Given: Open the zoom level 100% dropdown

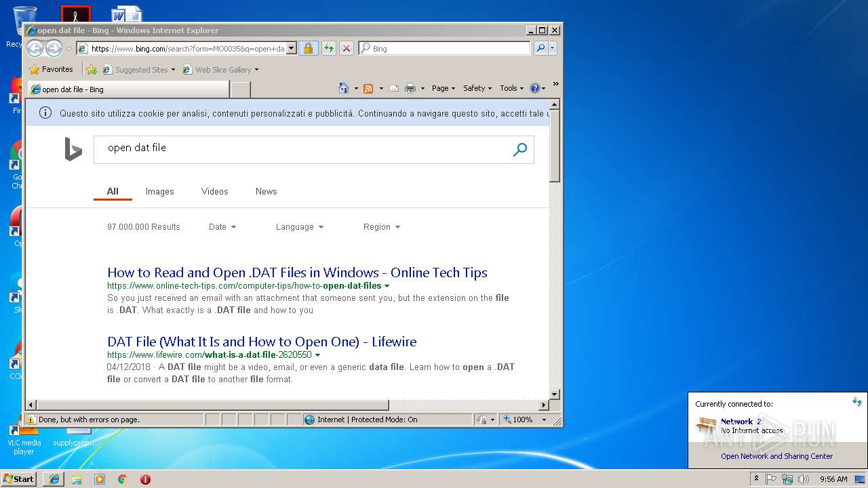Looking at the screenshot, I should pyautogui.click(x=544, y=420).
